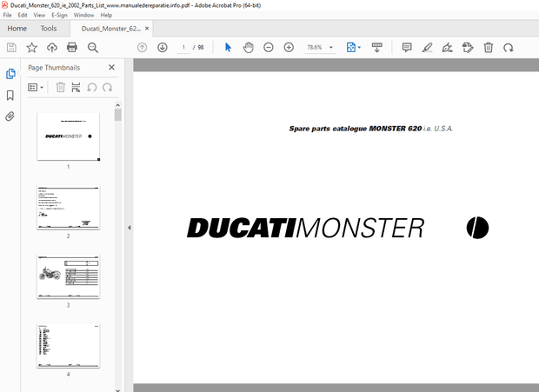Zoom in with the plus button

pos(289,48)
